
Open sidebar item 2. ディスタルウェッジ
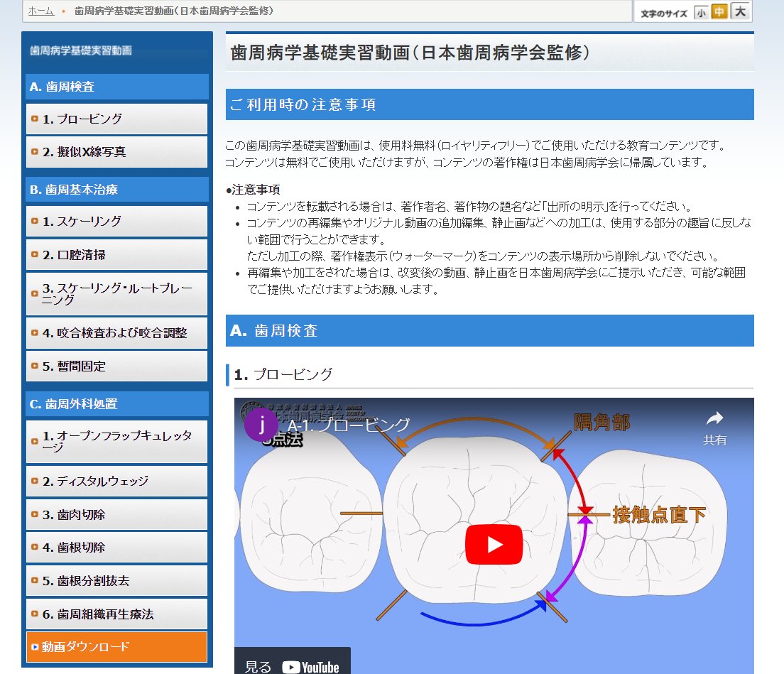[x=117, y=481]
